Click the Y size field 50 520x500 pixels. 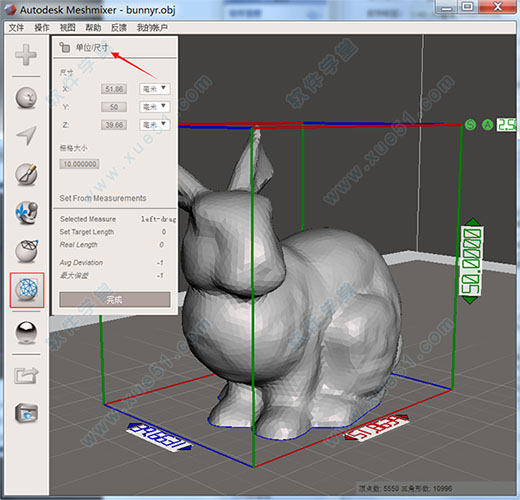pos(114,107)
